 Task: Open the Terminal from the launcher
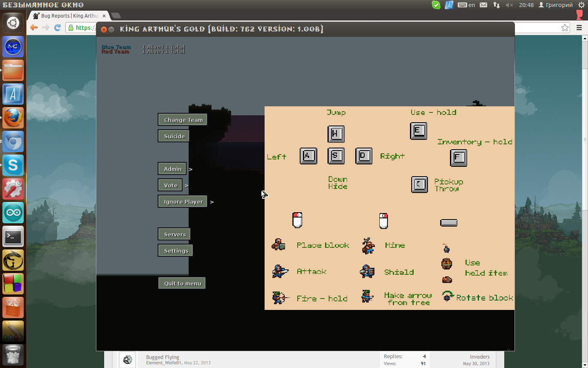click(x=13, y=237)
